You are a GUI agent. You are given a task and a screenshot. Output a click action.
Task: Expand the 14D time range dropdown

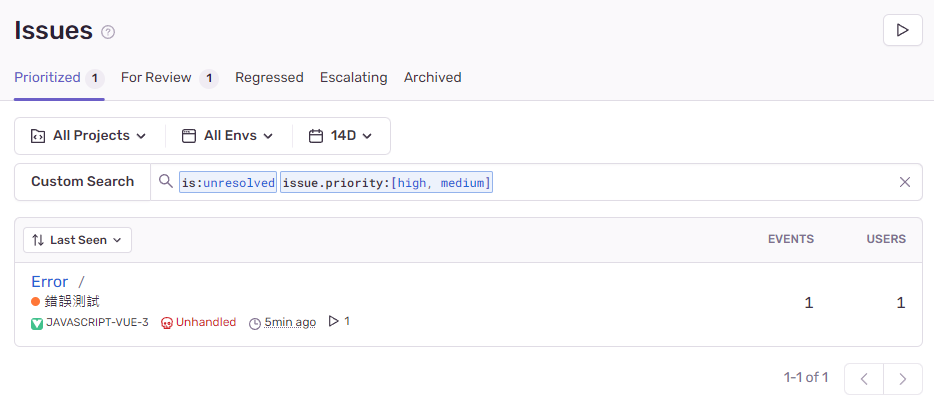click(341, 136)
